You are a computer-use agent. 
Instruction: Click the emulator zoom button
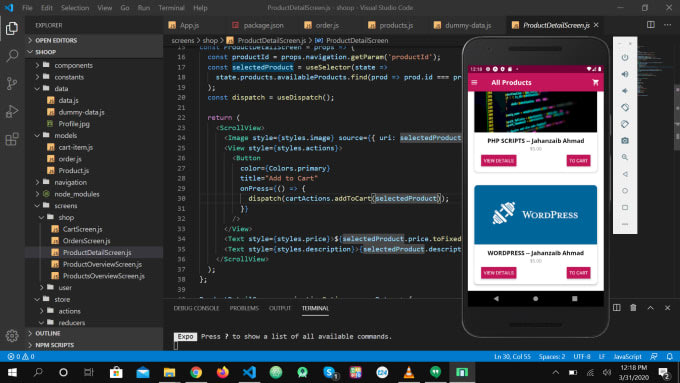tap(625, 157)
